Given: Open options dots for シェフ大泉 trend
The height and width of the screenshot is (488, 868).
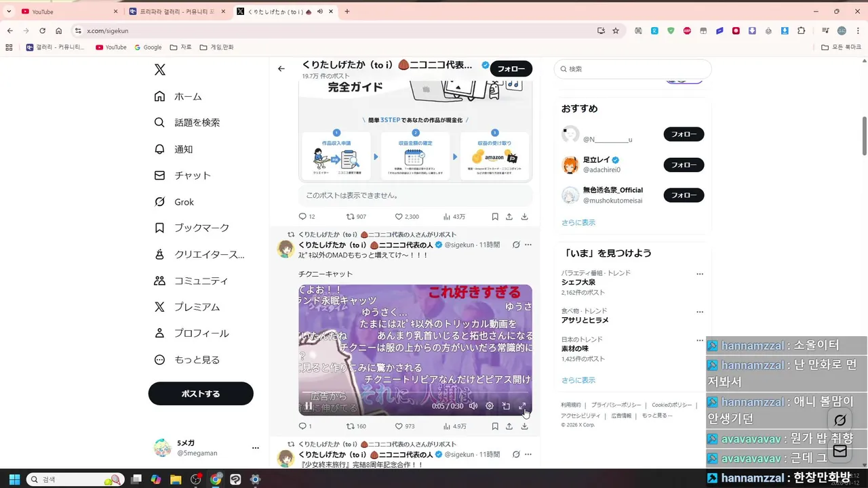Looking at the screenshot, I should point(700,274).
